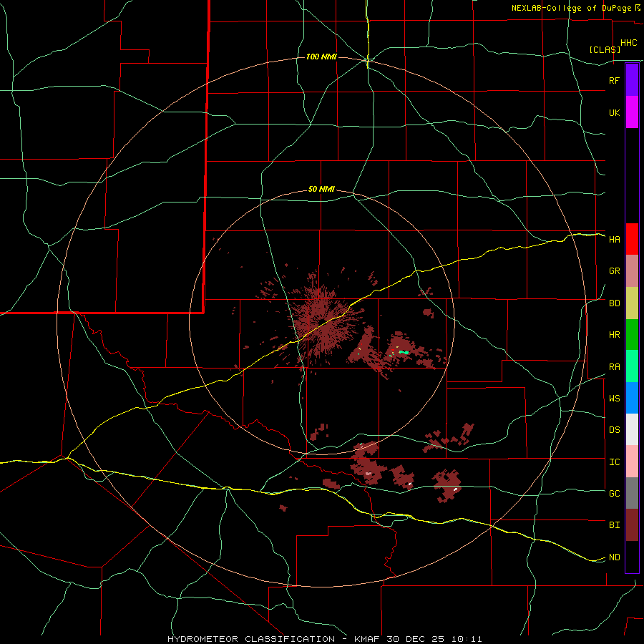
Task: Click the BD legend label
Action: [614, 303]
